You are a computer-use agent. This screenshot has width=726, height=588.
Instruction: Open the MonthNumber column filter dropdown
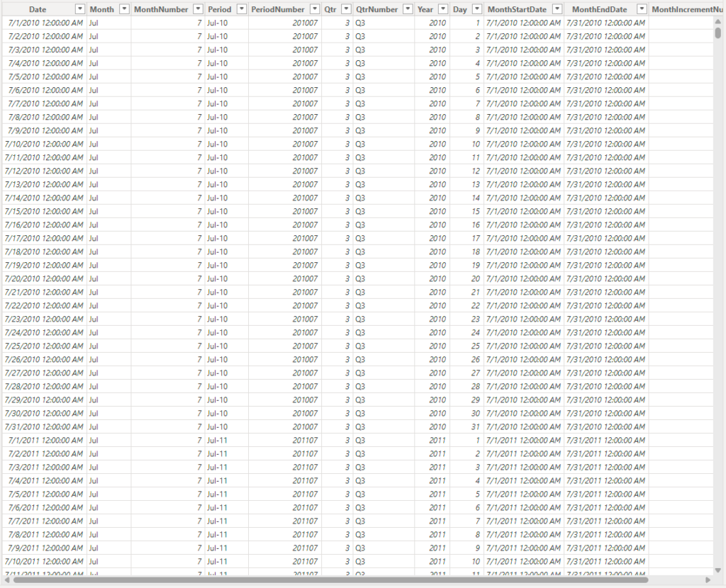pyautogui.click(x=199, y=9)
